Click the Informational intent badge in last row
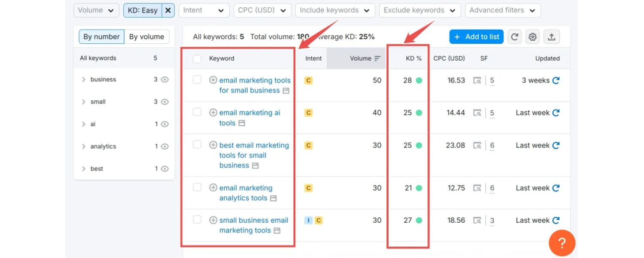This screenshot has width=644, height=258. pos(308,220)
